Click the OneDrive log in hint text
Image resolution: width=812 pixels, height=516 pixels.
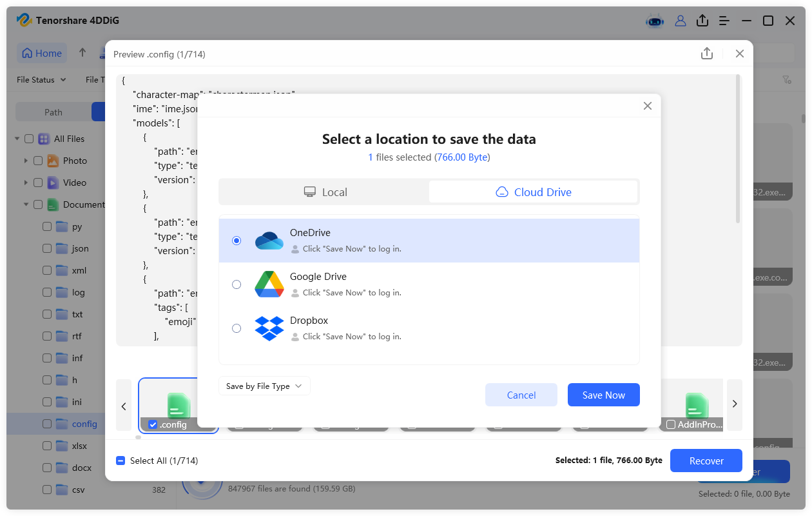(x=352, y=248)
